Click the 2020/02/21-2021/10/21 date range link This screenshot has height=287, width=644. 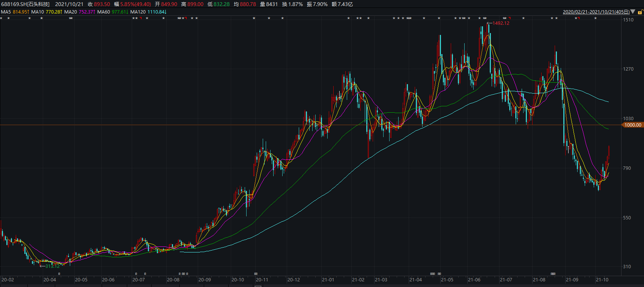click(x=596, y=12)
